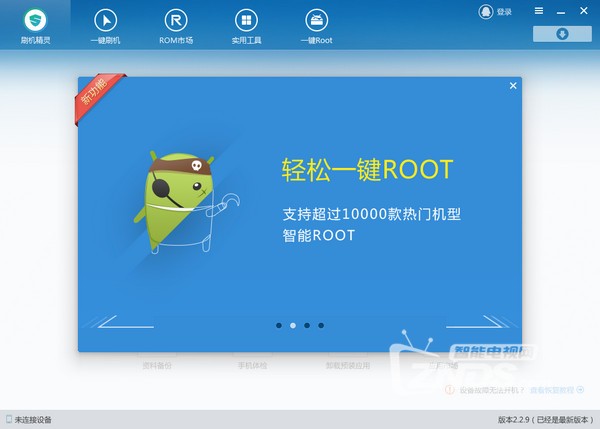Click the pirate Android mascot image
Screen dimensions: 600x429
pos(186,202)
